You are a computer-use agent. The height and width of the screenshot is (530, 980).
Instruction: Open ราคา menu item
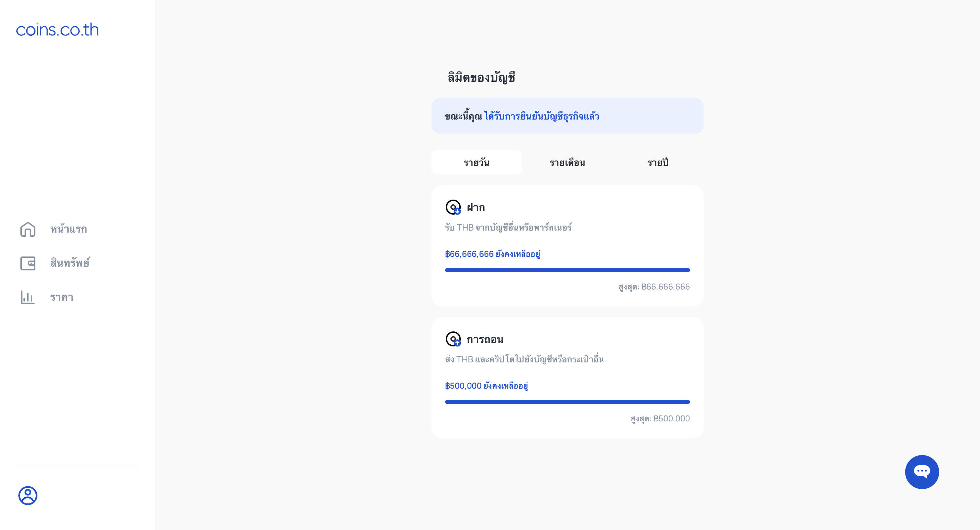point(62,297)
